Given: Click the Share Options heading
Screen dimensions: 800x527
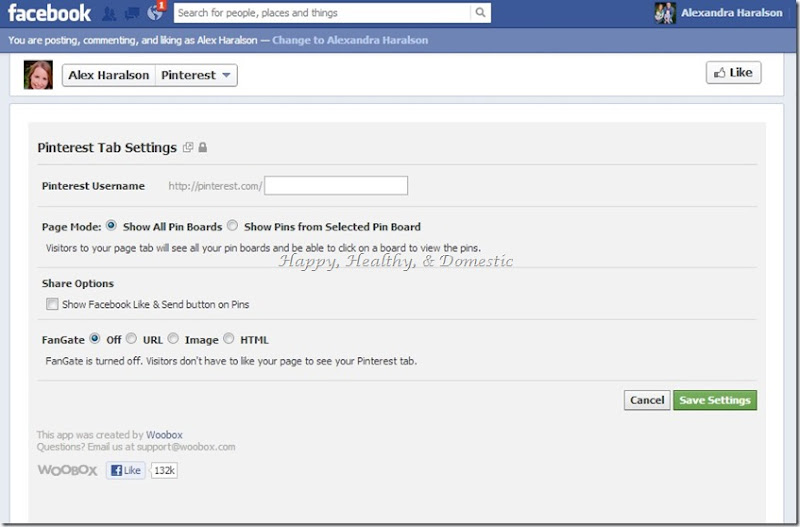Looking at the screenshot, I should [x=78, y=284].
